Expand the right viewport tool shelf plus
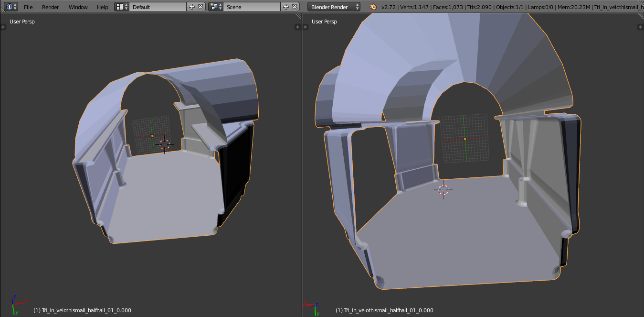644x317 pixels. pos(306,27)
